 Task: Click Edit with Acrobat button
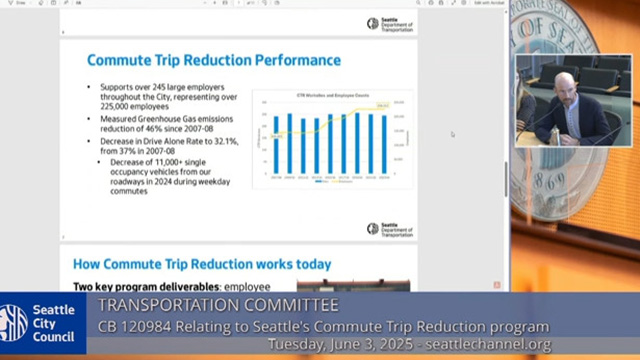pyautogui.click(x=489, y=3)
